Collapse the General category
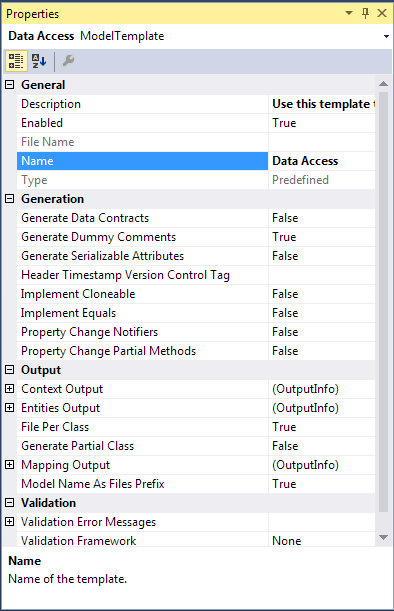 [10, 85]
